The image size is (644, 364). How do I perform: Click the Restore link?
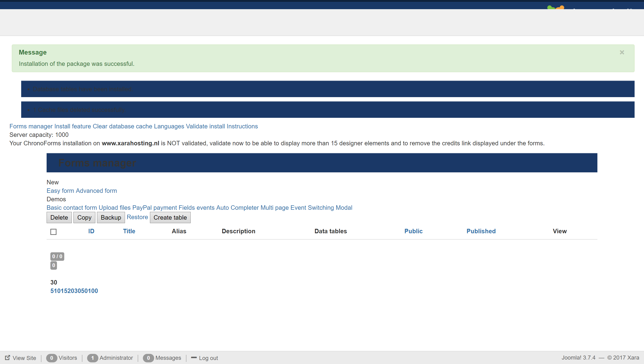click(137, 217)
